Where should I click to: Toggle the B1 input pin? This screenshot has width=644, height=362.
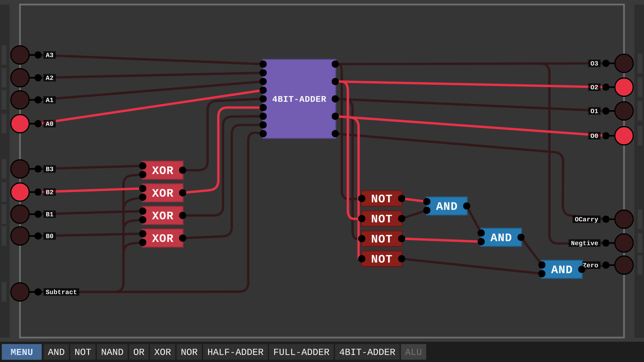[x=20, y=214]
